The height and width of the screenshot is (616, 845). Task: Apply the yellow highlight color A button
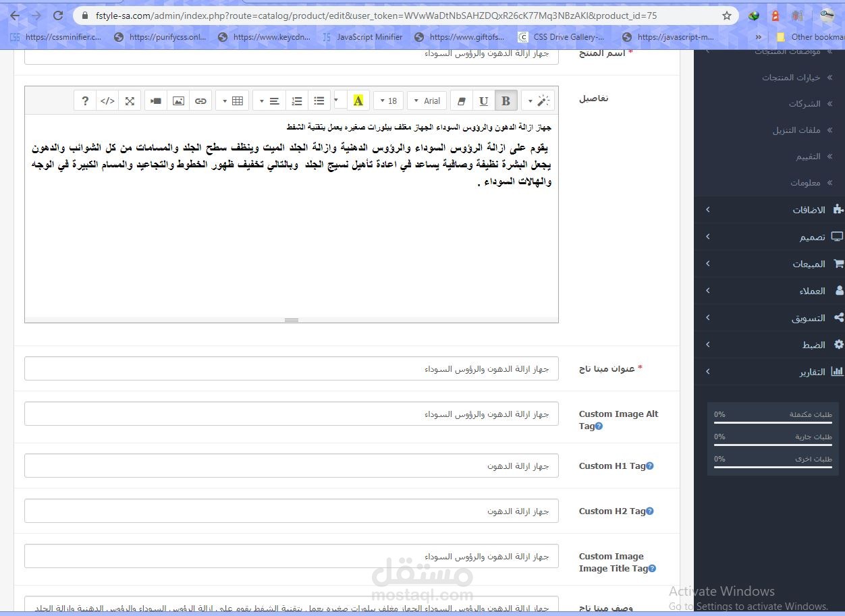coord(358,101)
